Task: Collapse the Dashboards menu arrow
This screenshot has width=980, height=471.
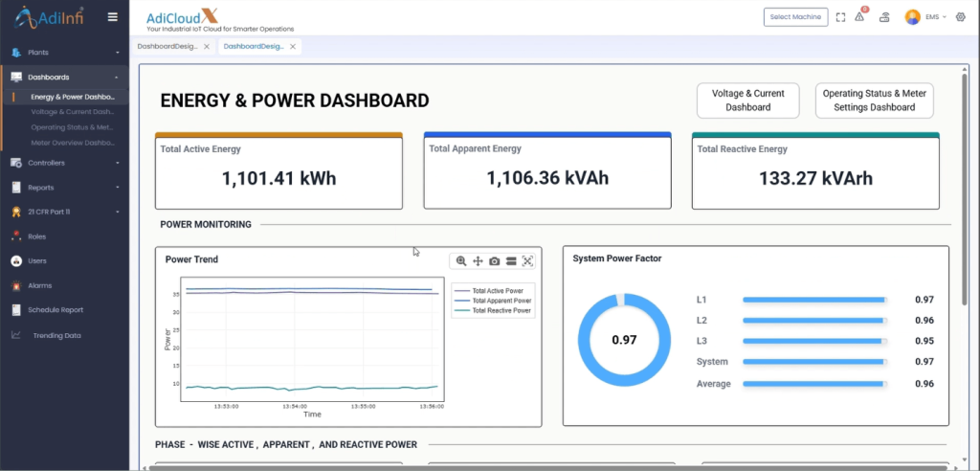Action: (117, 78)
